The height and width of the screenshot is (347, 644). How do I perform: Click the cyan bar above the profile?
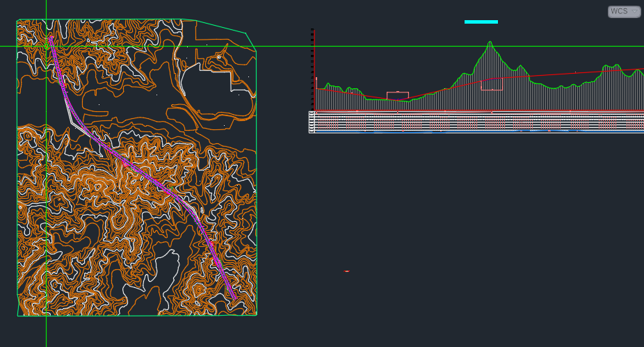(x=481, y=22)
